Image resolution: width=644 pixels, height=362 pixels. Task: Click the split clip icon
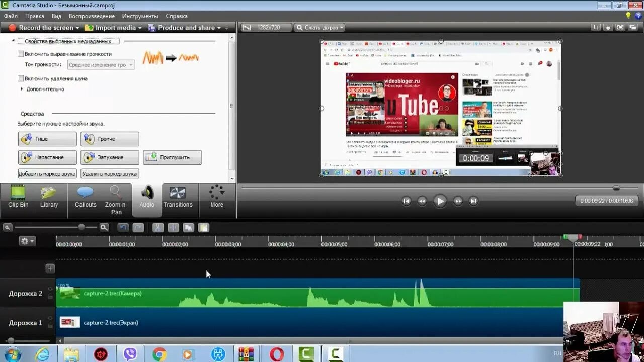coord(173,228)
